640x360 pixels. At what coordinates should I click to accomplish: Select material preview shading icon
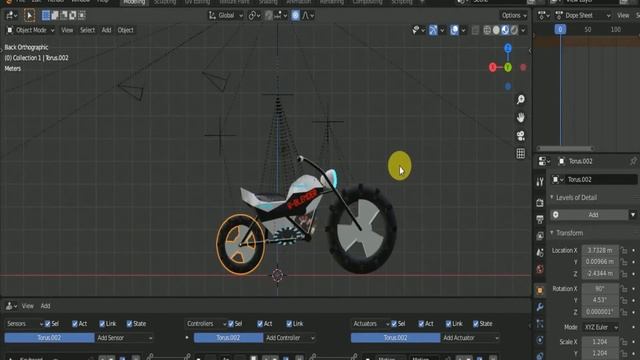pos(505,30)
